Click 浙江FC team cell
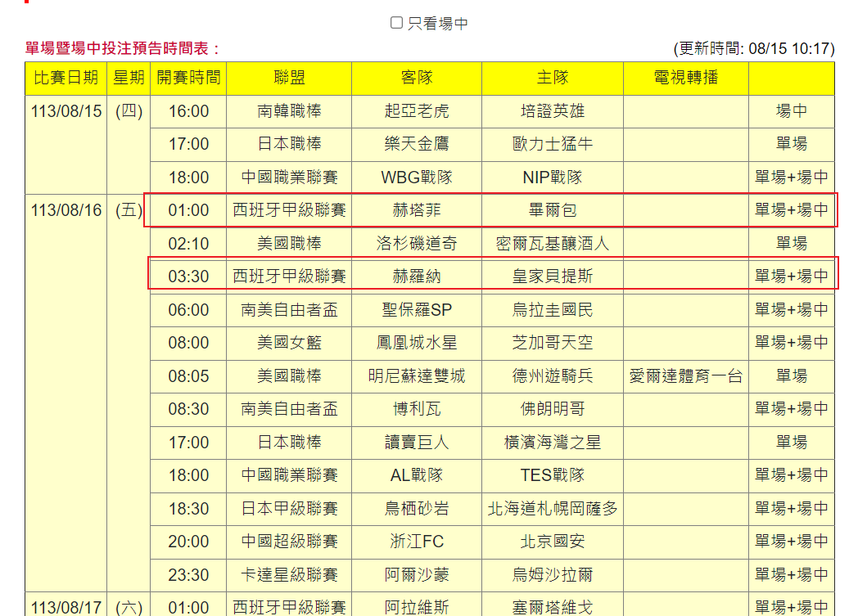This screenshot has width=858, height=616. tap(417, 542)
